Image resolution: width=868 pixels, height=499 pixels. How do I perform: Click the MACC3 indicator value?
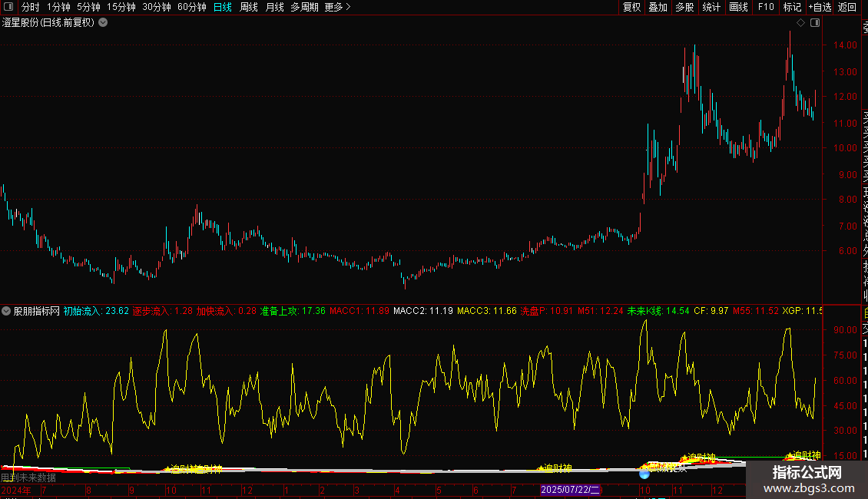(x=486, y=311)
